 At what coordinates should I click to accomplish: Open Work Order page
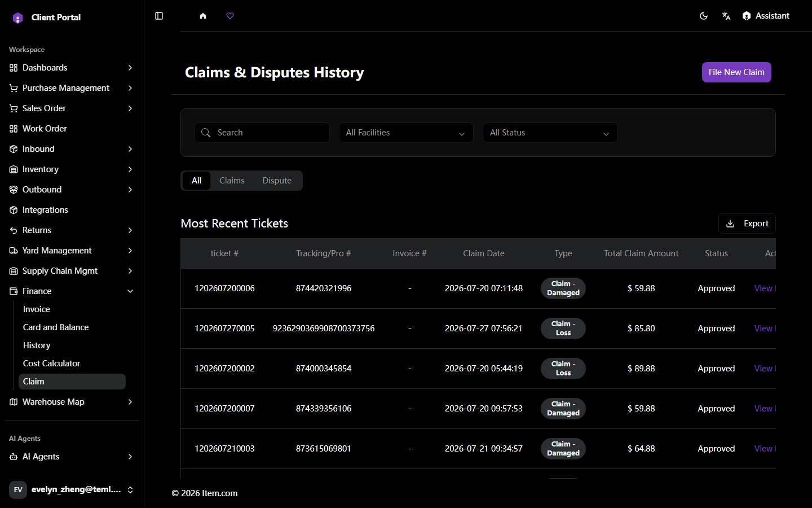[72, 129]
